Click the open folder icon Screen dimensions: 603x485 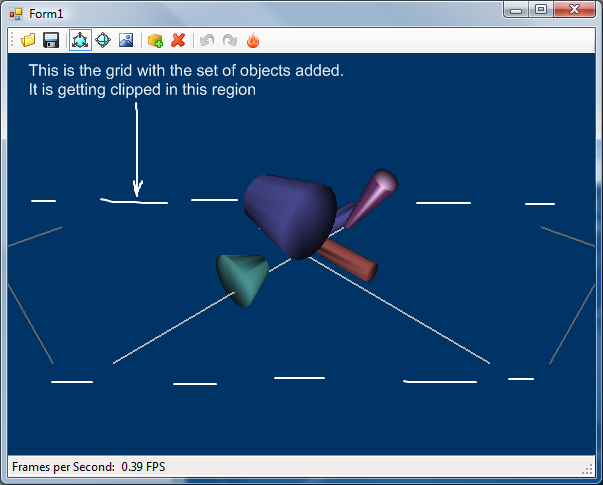(28, 40)
